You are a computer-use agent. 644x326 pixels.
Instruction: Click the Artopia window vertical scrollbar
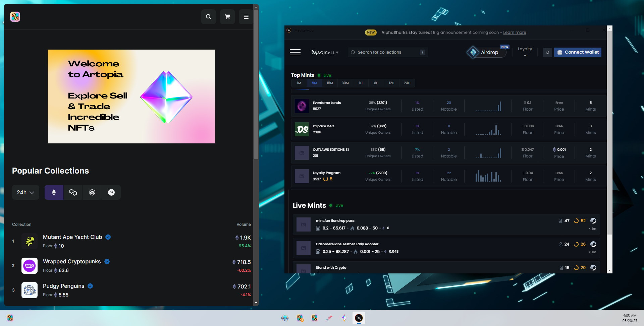tap(256, 84)
